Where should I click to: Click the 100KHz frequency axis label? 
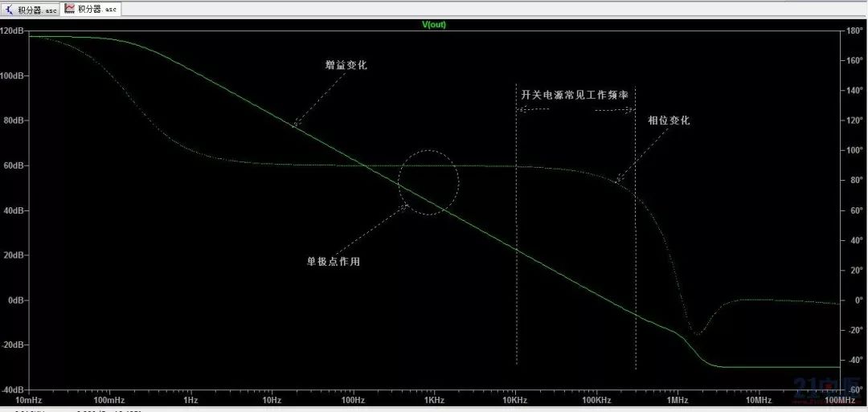[x=596, y=401]
